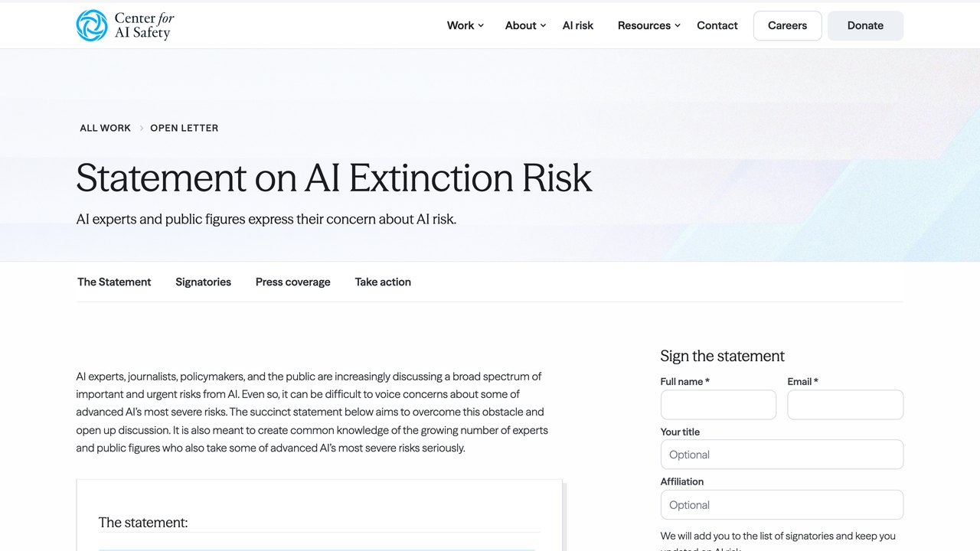Click the Careers button
Image resolution: width=980 pixels, height=551 pixels.
coord(788,25)
